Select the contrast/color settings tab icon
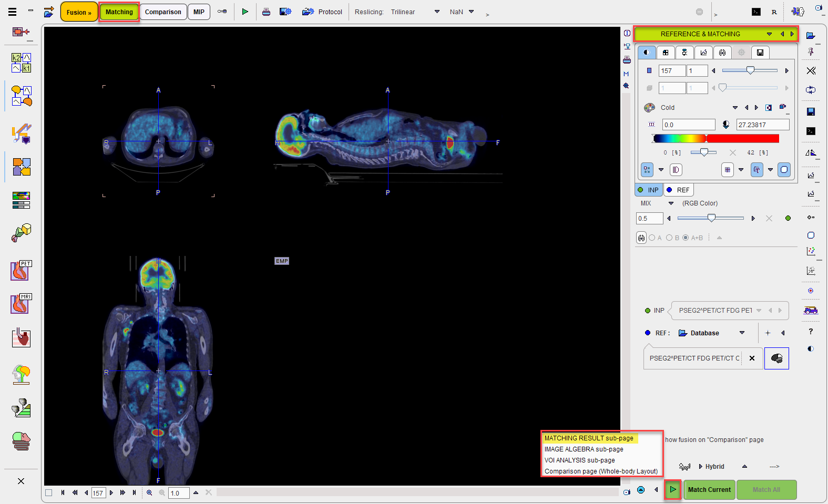Screen dimensions: 828x504 click(x=647, y=52)
